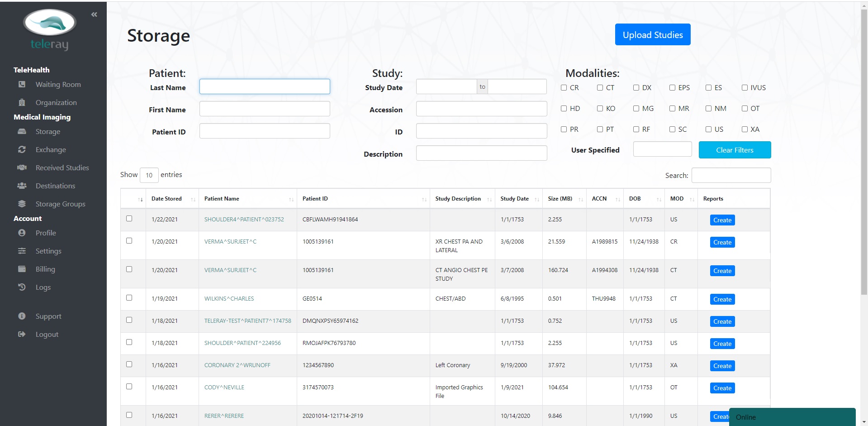Screen dimensions: 868x426
Task: Sort by DOB column header
Action: tap(644, 199)
